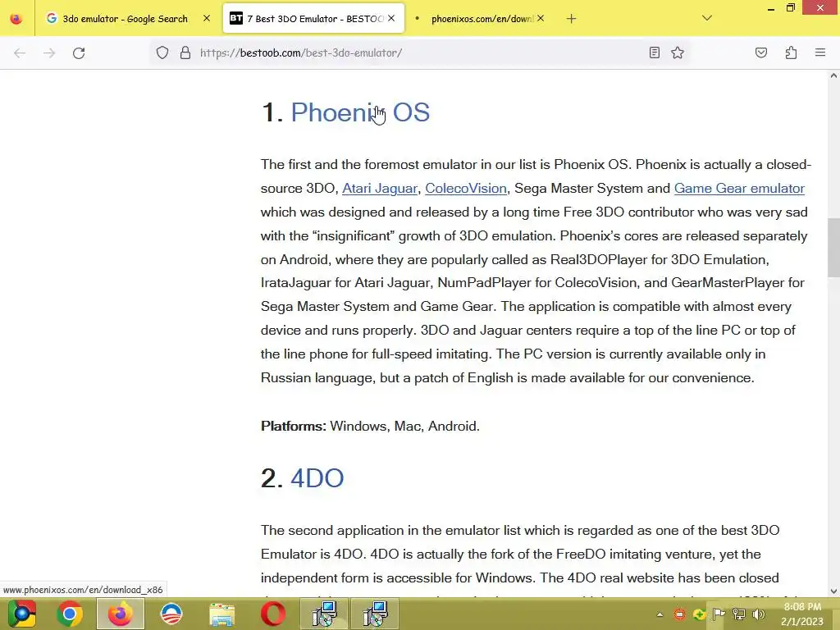Follow the ColecoVision link
Viewport: 840px width, 630px height.
pos(466,189)
